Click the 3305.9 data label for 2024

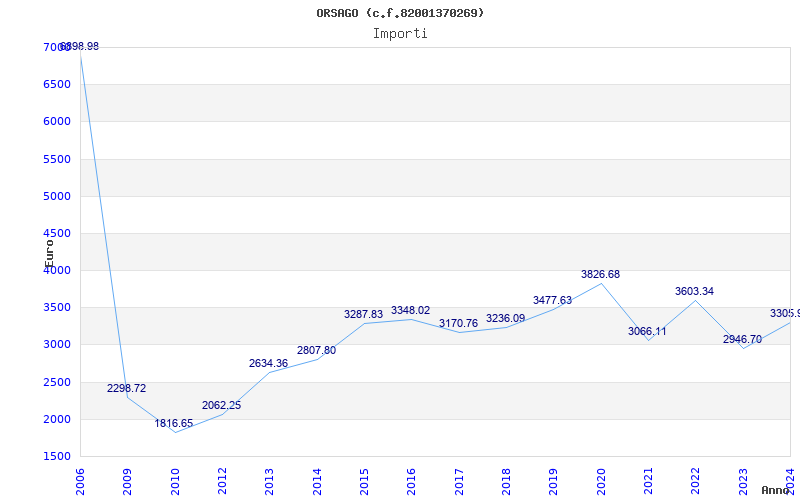785,313
